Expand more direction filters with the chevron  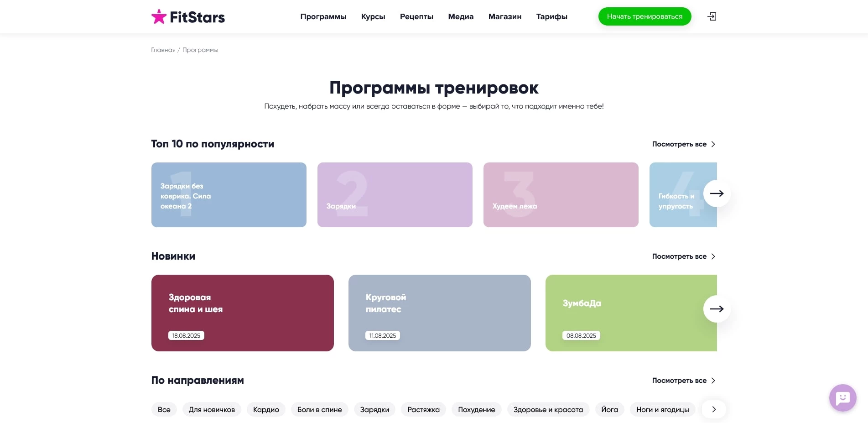[713, 409]
